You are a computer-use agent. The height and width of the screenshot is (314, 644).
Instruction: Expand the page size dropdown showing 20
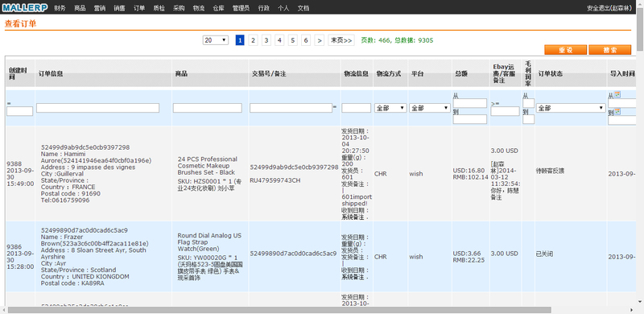click(x=216, y=40)
